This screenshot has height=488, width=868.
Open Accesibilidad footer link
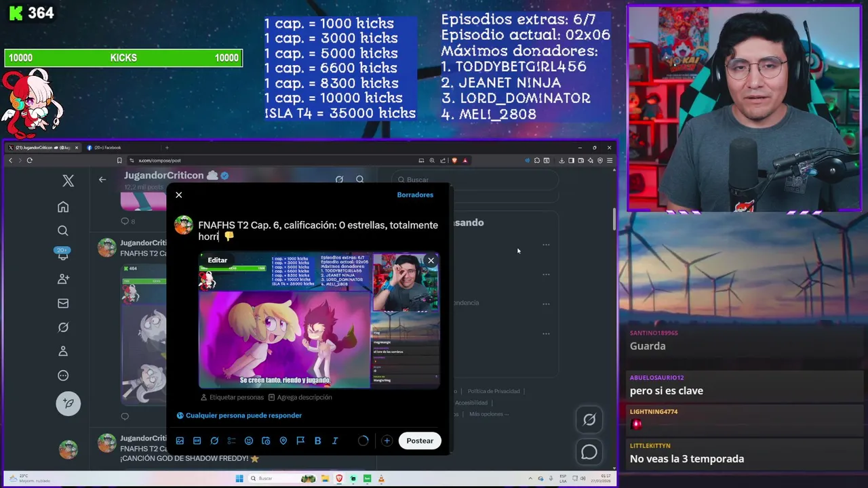[471, 403]
